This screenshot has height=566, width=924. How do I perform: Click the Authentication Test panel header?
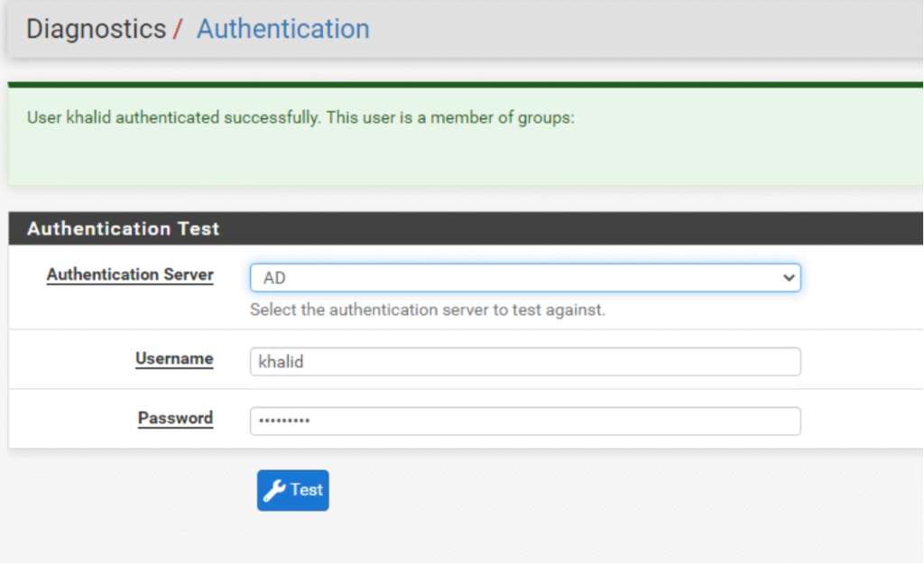(x=123, y=229)
